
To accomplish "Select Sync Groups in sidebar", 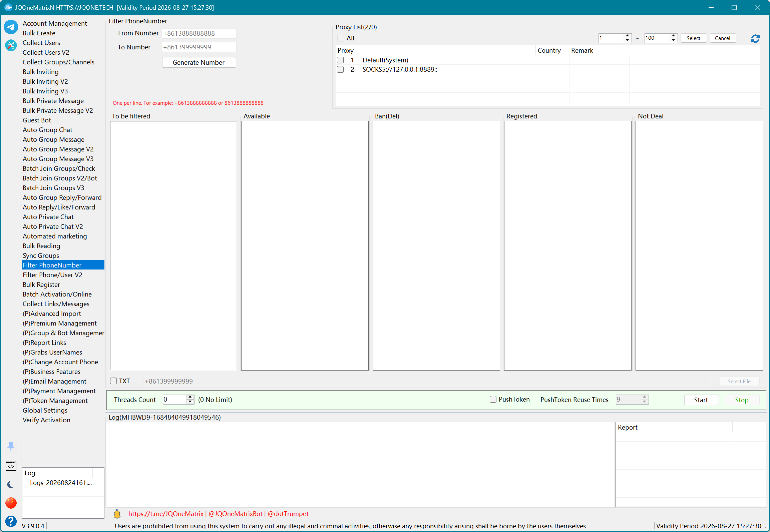I will (x=41, y=255).
